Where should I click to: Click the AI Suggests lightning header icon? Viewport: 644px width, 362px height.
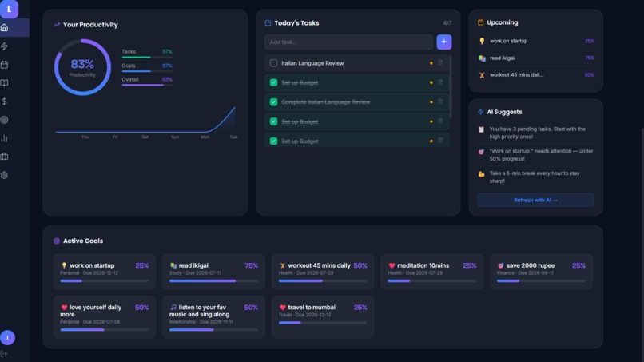[x=480, y=112]
